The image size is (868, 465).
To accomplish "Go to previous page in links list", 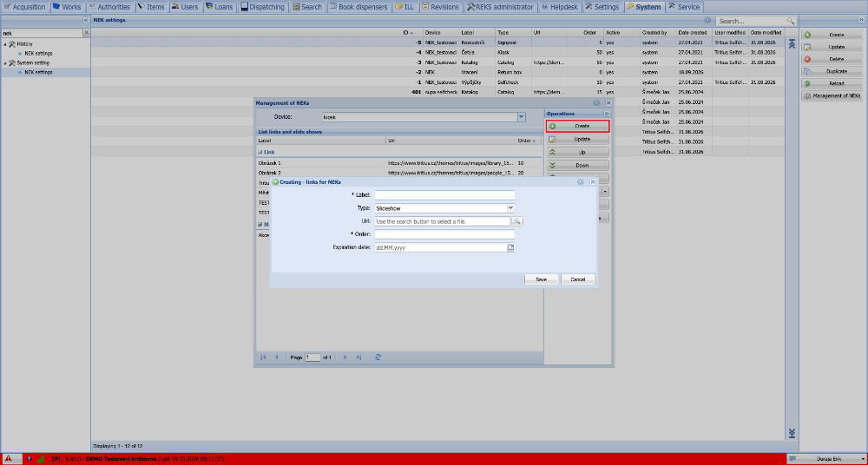I will pos(276,357).
